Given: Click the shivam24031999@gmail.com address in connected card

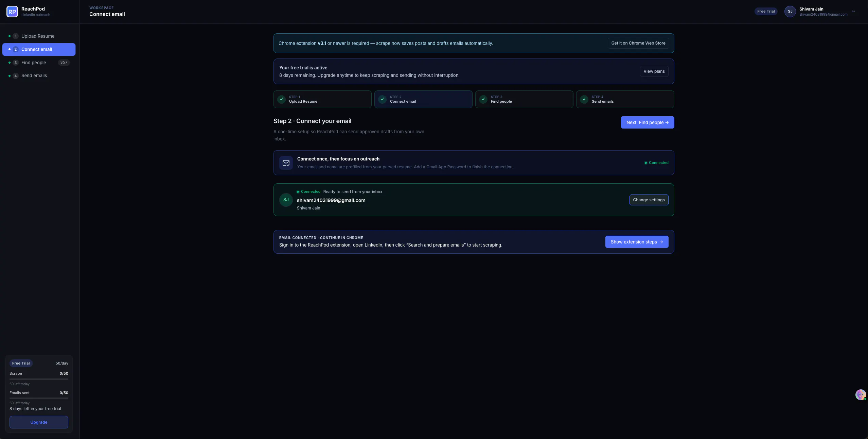Looking at the screenshot, I should 331,200.
